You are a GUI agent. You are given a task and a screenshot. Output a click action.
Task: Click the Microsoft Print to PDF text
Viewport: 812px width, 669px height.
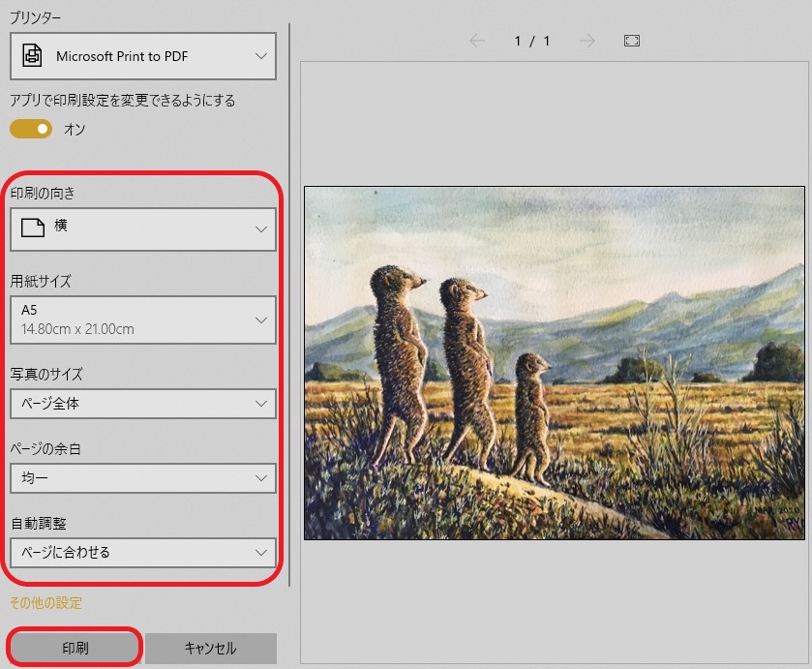pyautogui.click(x=122, y=56)
